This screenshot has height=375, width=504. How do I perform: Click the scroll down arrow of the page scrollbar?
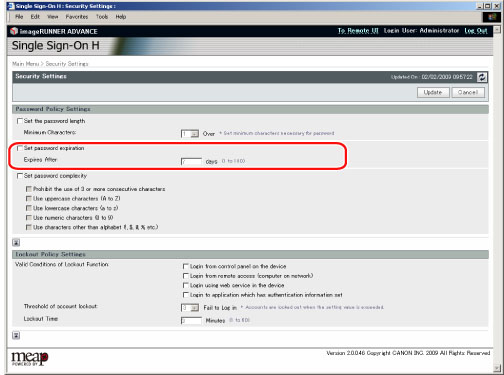[x=497, y=368]
